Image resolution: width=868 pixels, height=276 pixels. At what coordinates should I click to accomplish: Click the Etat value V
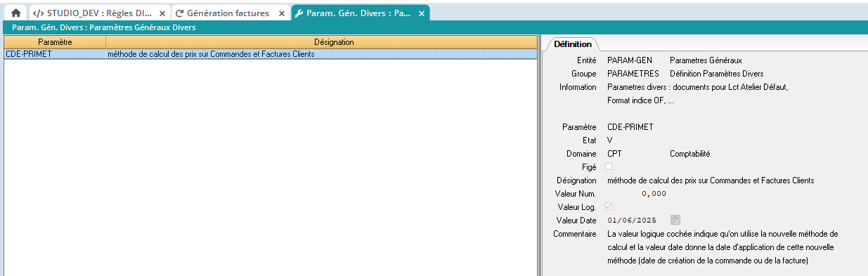[609, 140]
